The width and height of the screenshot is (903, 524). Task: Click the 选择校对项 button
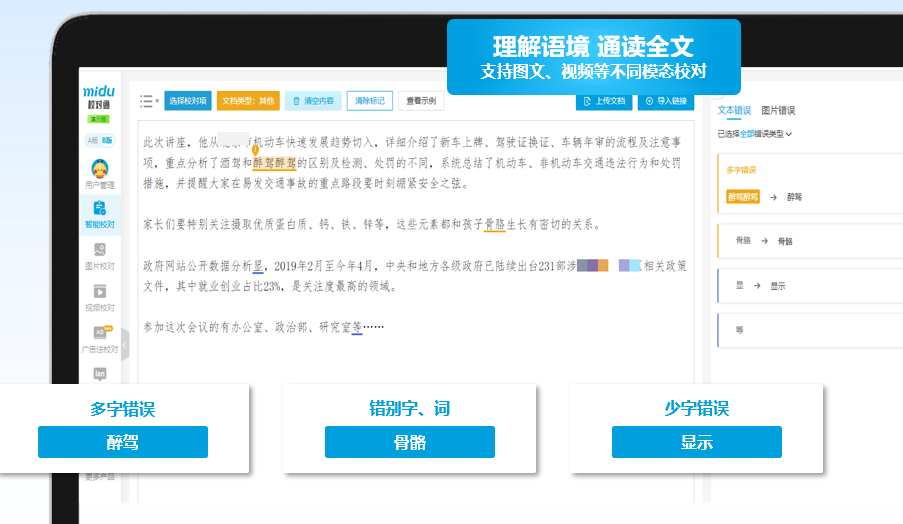point(187,101)
